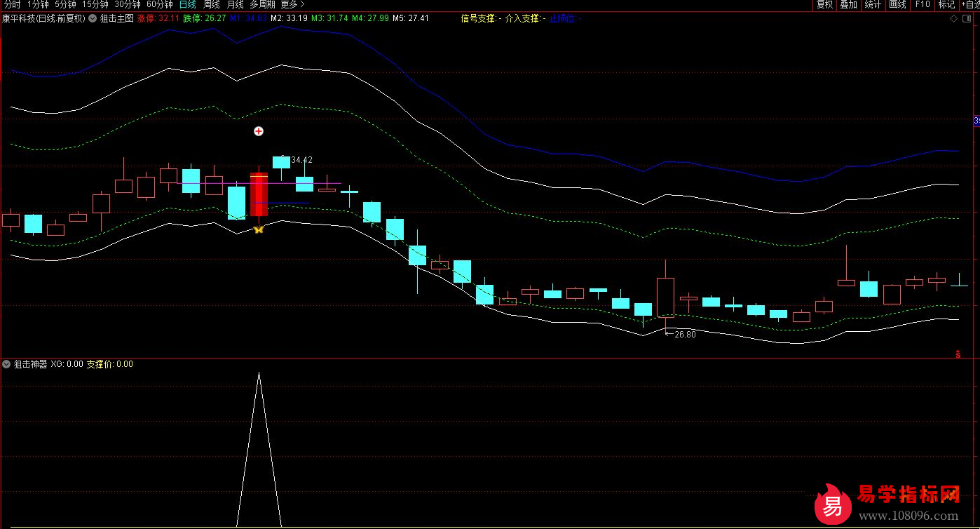Expand 狙击神器 sub-indicator dropdown arrow
The width and height of the screenshot is (980, 529).
7,364
